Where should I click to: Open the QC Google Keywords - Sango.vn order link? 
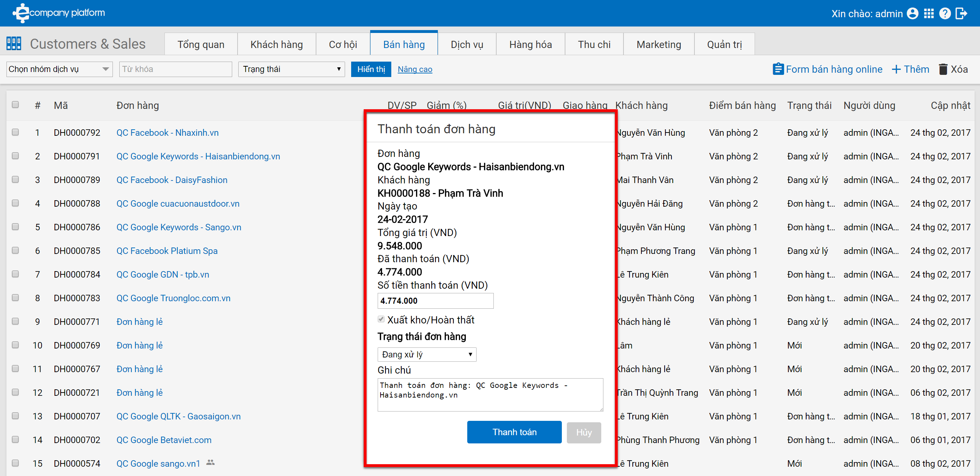(x=179, y=227)
